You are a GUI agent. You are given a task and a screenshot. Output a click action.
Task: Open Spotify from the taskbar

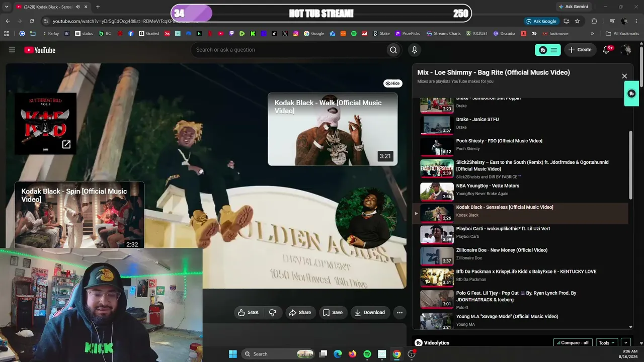point(367,354)
